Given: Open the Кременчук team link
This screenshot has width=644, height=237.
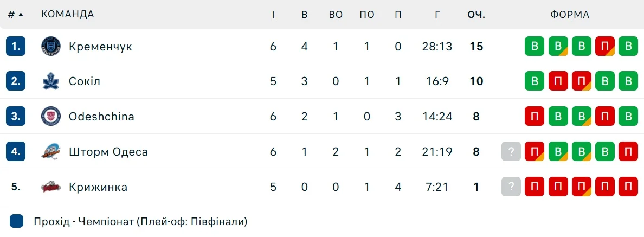Looking at the screenshot, I should pyautogui.click(x=100, y=47).
